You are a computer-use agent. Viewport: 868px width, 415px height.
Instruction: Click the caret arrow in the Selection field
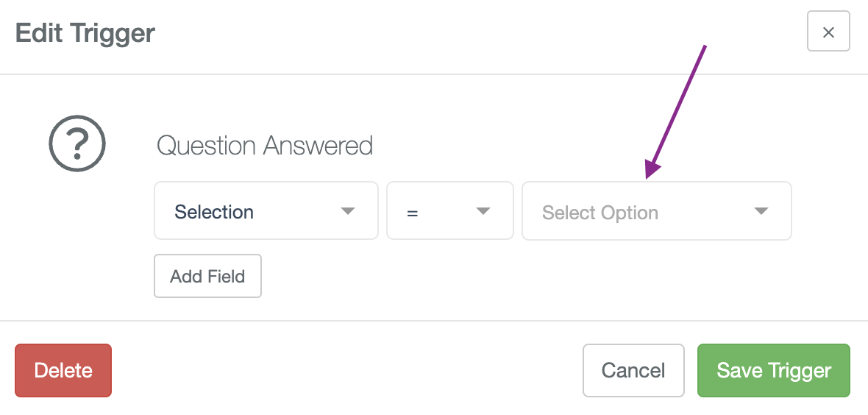348,211
